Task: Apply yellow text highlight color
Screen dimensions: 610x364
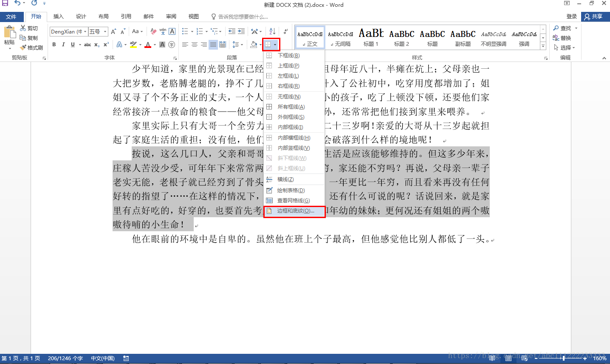Action: [133, 45]
